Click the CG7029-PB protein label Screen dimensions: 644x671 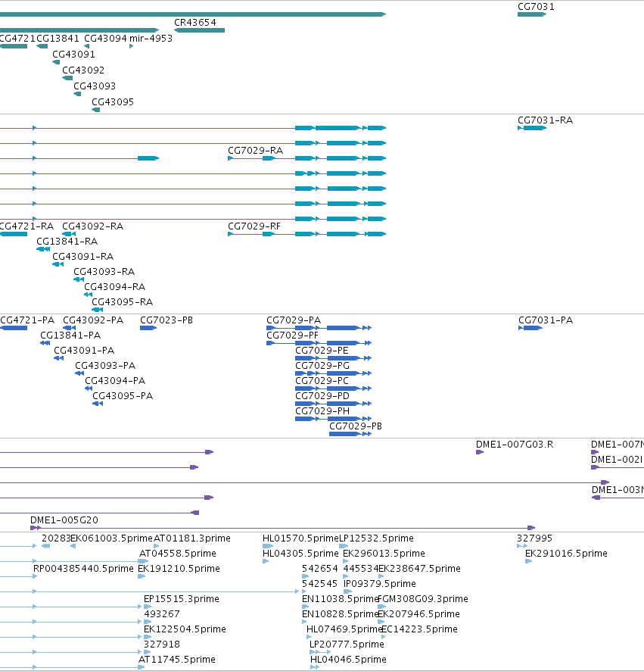[356, 426]
